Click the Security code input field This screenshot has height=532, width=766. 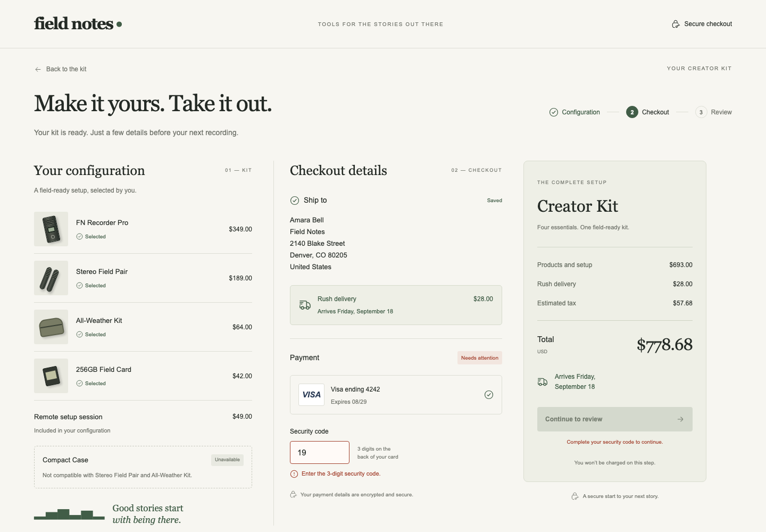tap(320, 453)
